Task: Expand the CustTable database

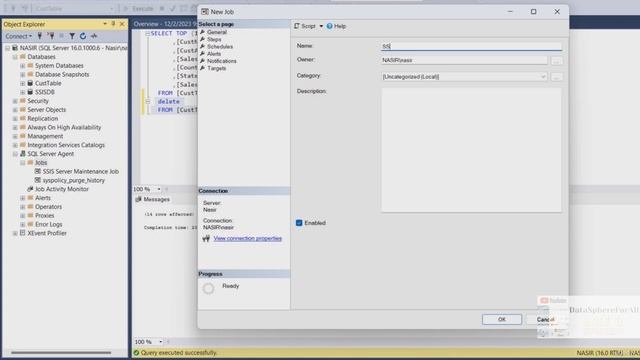Action: 23,83
